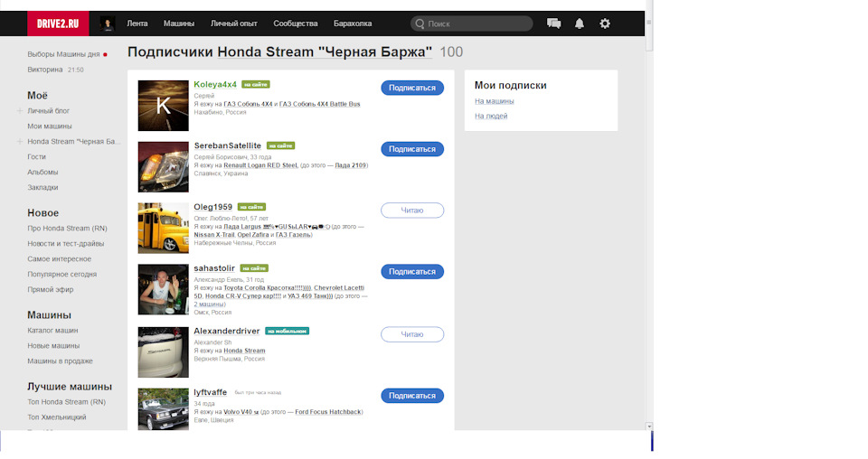Open SerebanSatellite profile name link

point(228,146)
